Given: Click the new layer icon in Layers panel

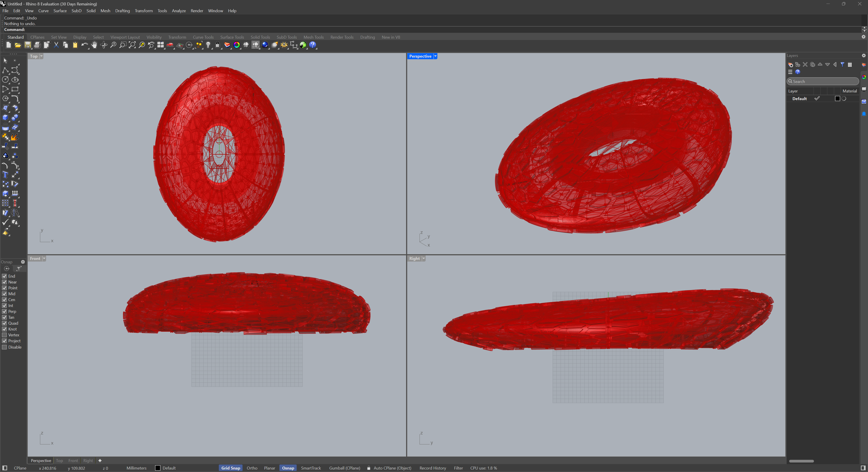Looking at the screenshot, I should [x=790, y=65].
